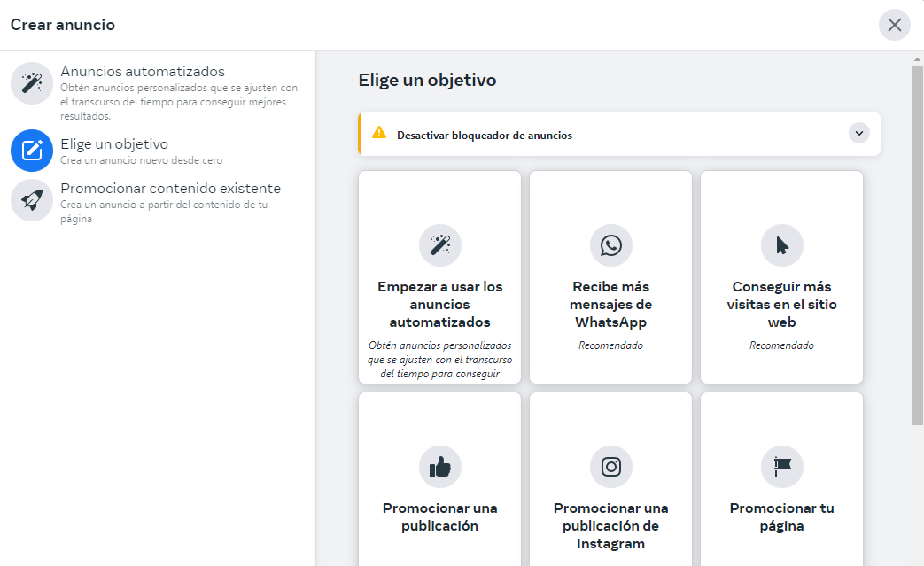The image size is (924, 566).
Task: Click the automated ads card description text
Action: pos(440,360)
